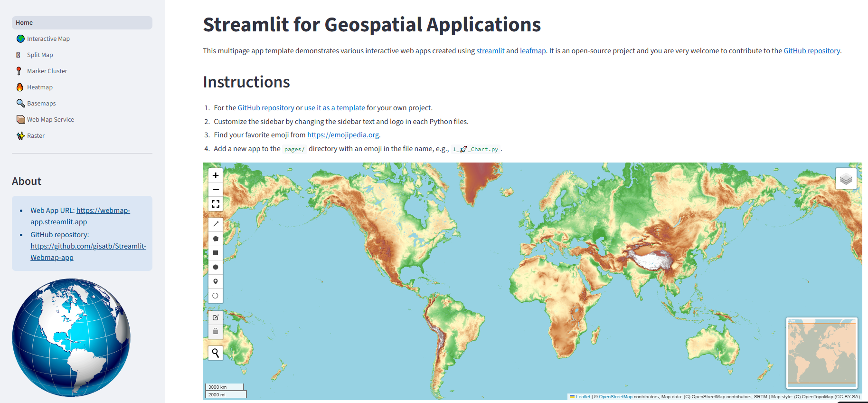
Task: Open the Web Map Service page
Action: [50, 120]
